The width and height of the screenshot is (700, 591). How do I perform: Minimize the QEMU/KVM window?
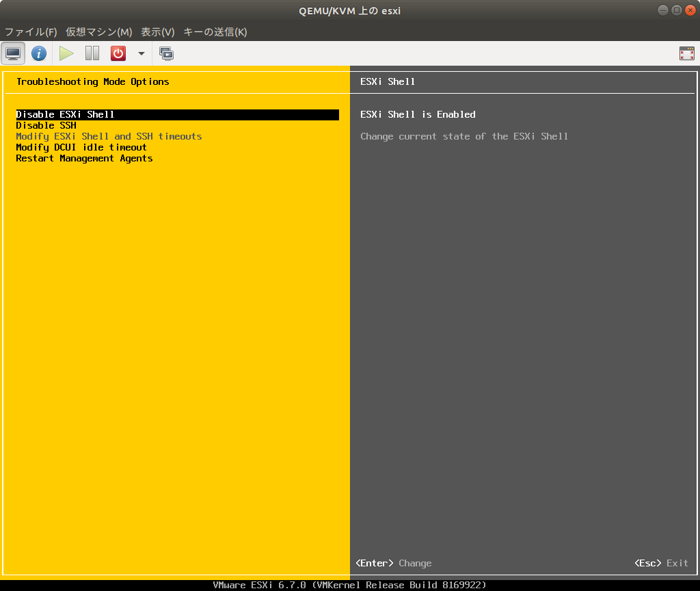click(663, 10)
